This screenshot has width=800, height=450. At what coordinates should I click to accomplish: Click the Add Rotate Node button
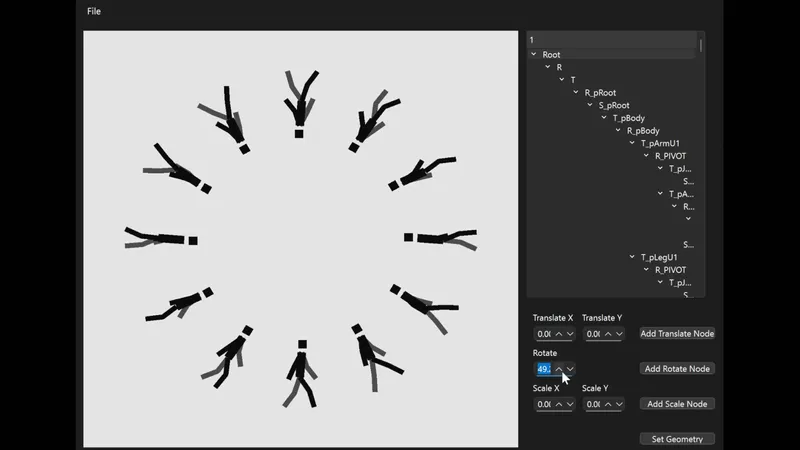677,369
